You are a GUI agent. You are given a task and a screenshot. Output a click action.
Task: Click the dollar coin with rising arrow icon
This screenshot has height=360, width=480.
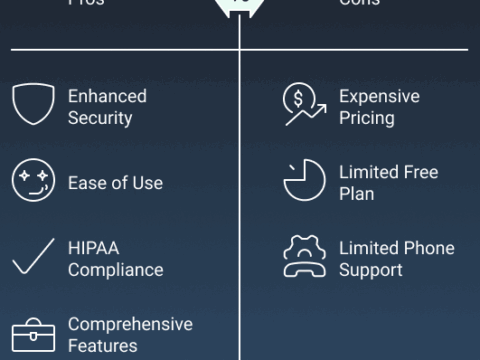tap(305, 104)
